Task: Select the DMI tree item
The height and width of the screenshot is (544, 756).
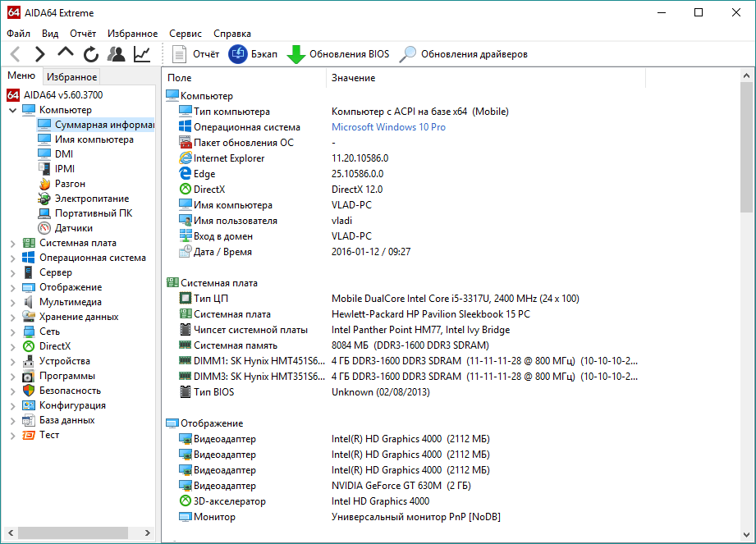Action: click(x=64, y=153)
